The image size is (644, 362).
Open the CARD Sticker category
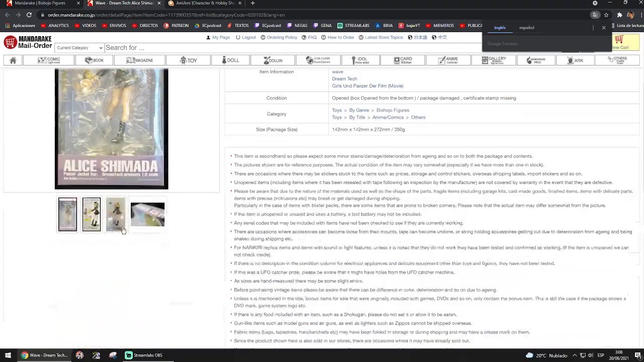(403, 60)
